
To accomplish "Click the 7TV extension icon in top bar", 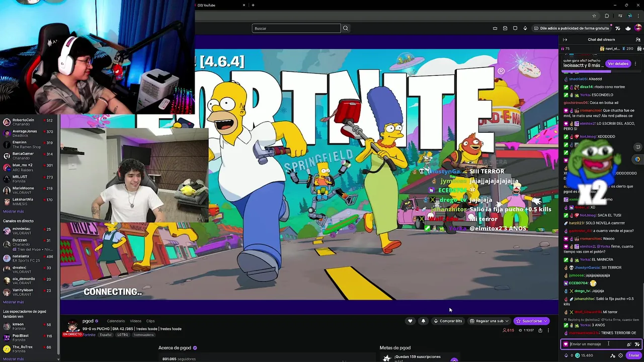I will coord(618,28).
